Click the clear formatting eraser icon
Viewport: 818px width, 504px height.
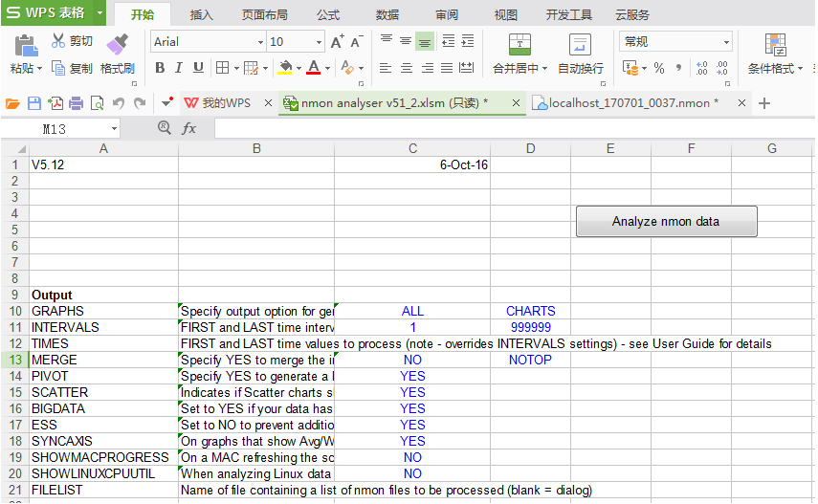[x=347, y=68]
